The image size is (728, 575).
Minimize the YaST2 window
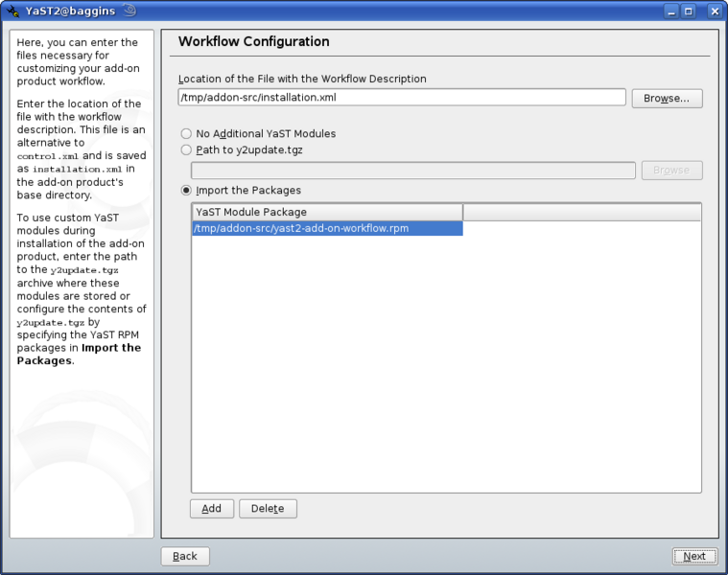671,11
